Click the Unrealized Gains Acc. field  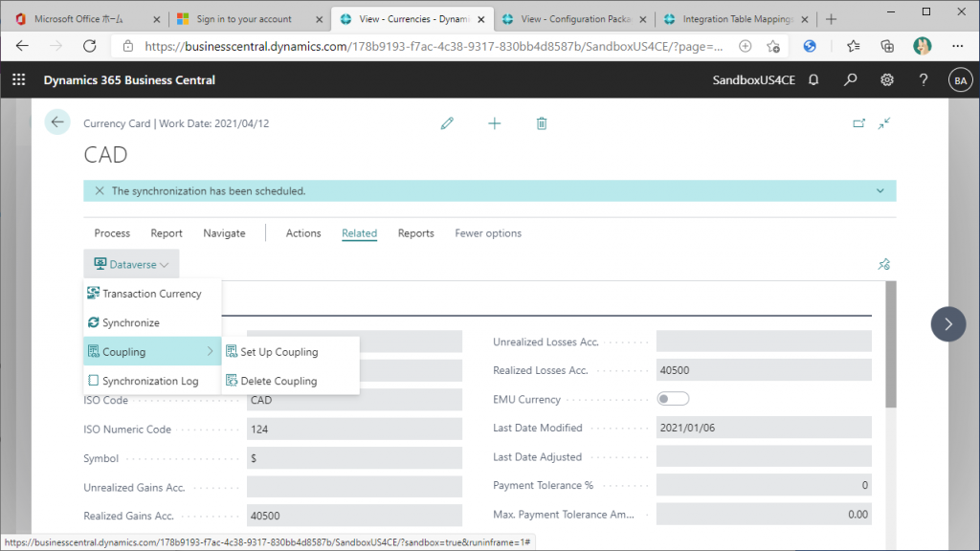pyautogui.click(x=354, y=487)
